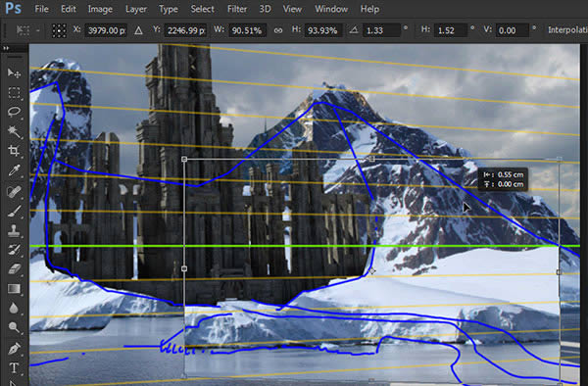Select the Eyedropper tool
Viewport: 588px width, 386px height.
point(14,170)
